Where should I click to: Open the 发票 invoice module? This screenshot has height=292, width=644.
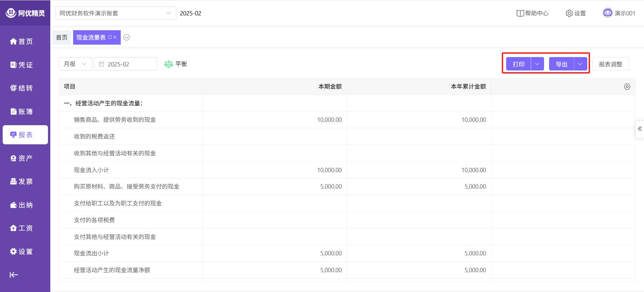pos(22,182)
